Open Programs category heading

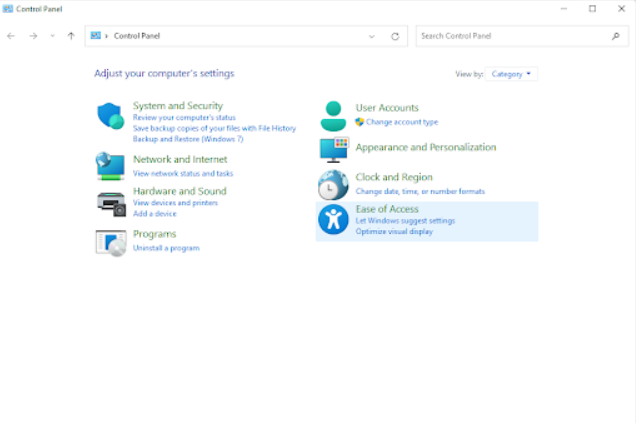coord(155,234)
